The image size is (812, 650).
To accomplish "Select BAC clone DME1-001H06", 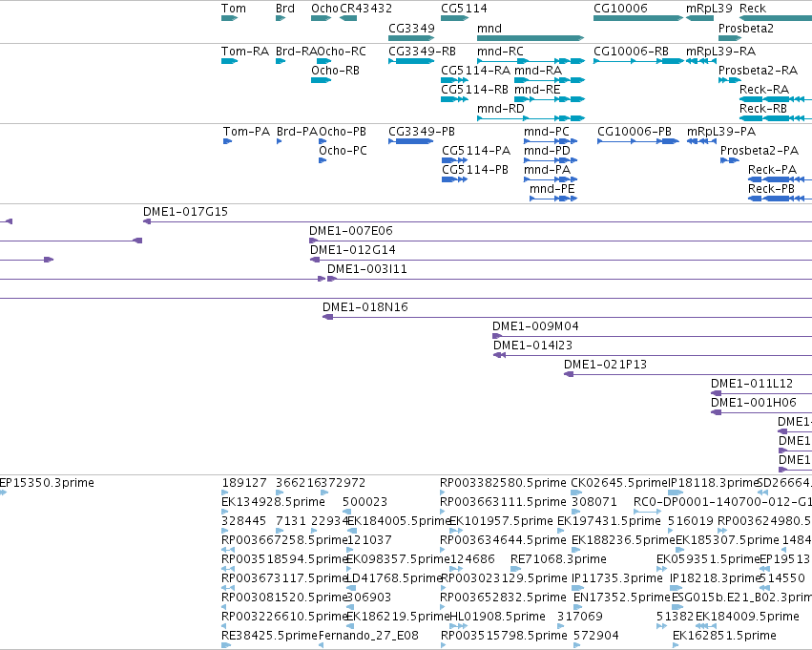I will click(761, 413).
